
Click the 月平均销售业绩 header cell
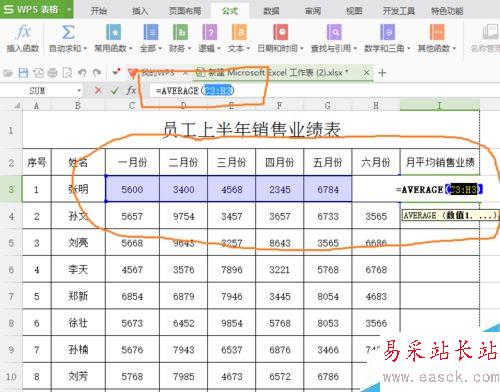pyautogui.click(x=440, y=162)
